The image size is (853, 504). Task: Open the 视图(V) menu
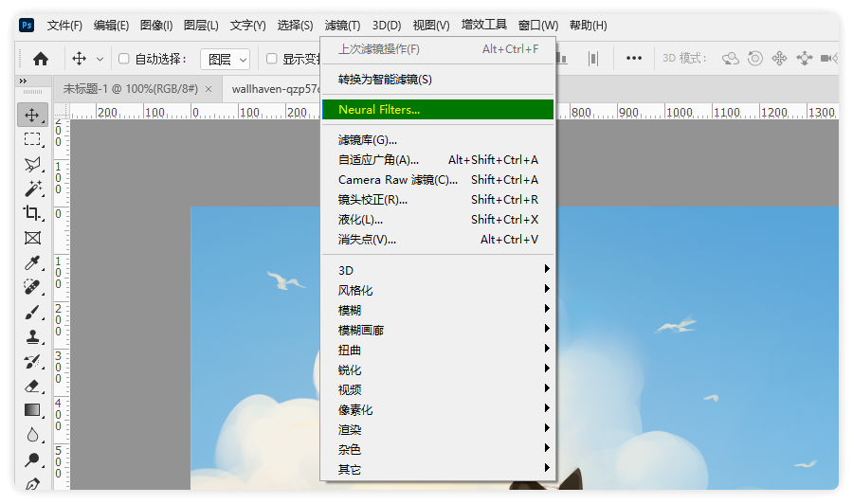431,25
